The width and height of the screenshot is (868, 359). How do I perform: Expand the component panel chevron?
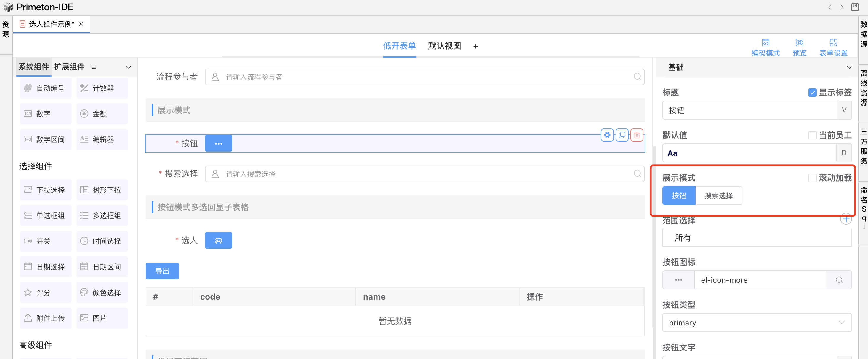[x=129, y=67]
